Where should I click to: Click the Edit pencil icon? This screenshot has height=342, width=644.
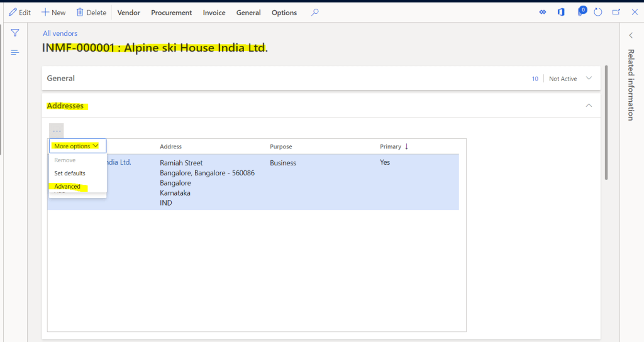tap(13, 13)
